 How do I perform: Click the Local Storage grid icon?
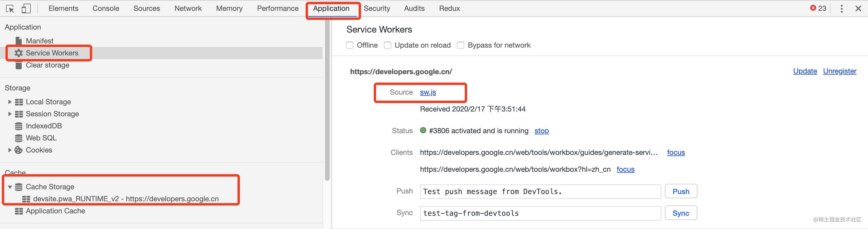coord(19,102)
